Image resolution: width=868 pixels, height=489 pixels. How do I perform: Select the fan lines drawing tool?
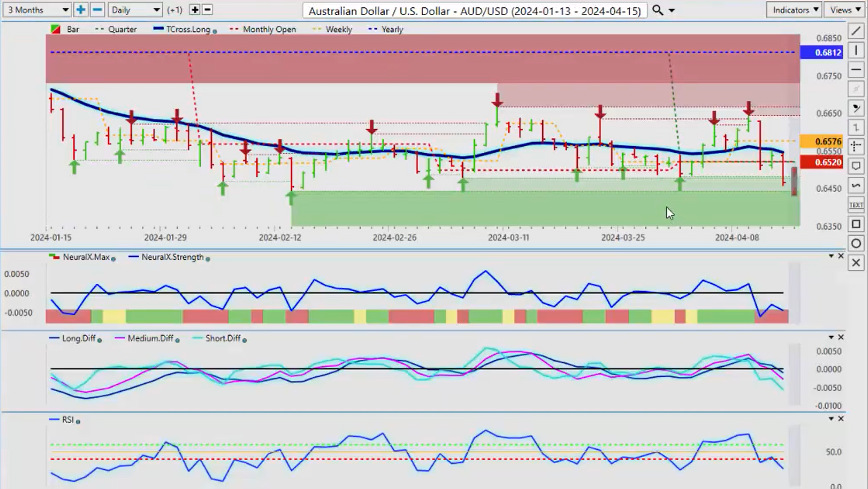click(x=855, y=108)
